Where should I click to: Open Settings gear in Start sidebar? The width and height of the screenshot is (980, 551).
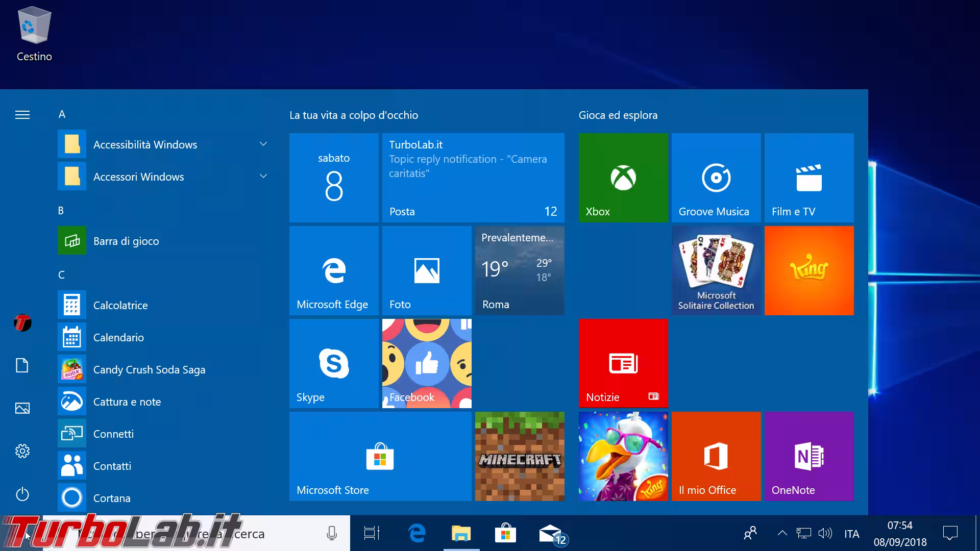[22, 451]
